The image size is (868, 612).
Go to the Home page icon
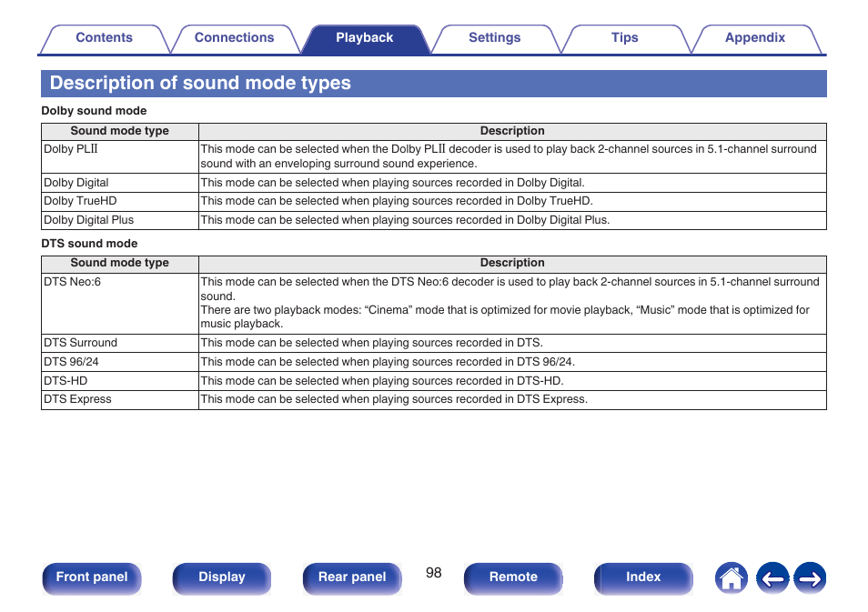point(731,578)
